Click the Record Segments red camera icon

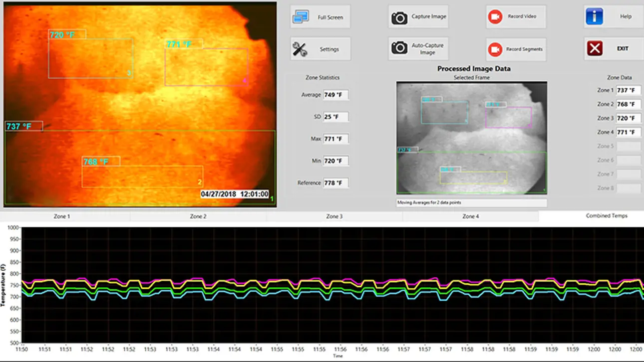point(495,49)
